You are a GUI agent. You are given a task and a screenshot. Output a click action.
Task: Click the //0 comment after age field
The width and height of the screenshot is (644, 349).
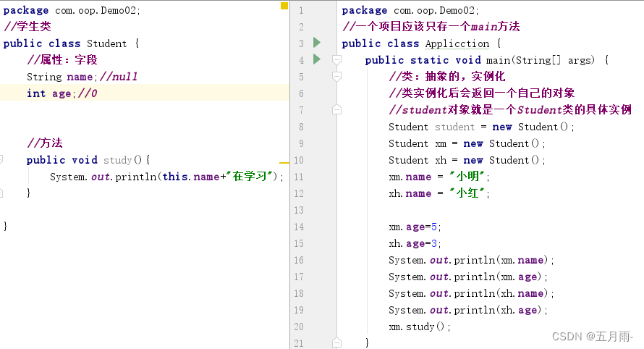88,93
